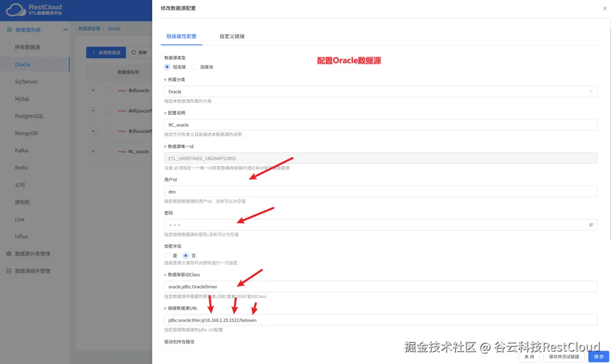611x364 pixels.
Task: Click the 配置说明 field containing RC_oracle
Action: point(381,125)
